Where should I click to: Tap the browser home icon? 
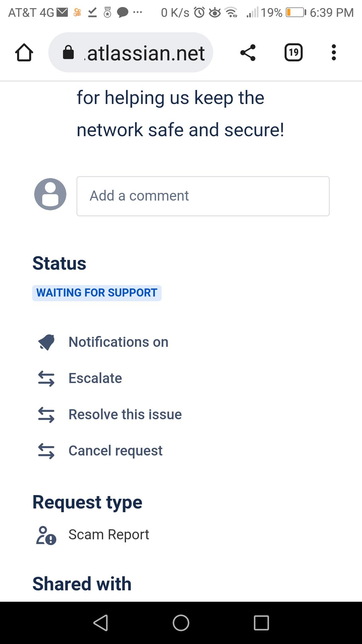[24, 53]
